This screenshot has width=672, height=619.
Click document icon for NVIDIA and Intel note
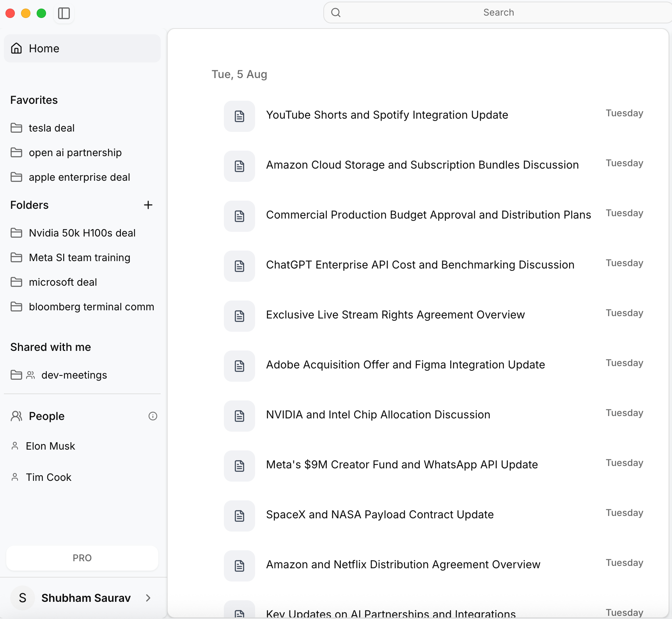click(239, 416)
